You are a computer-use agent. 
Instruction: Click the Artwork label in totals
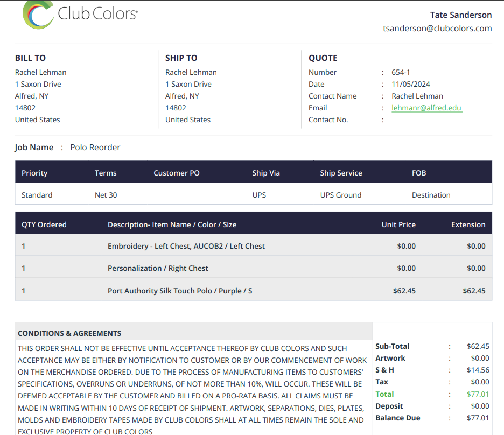click(390, 358)
